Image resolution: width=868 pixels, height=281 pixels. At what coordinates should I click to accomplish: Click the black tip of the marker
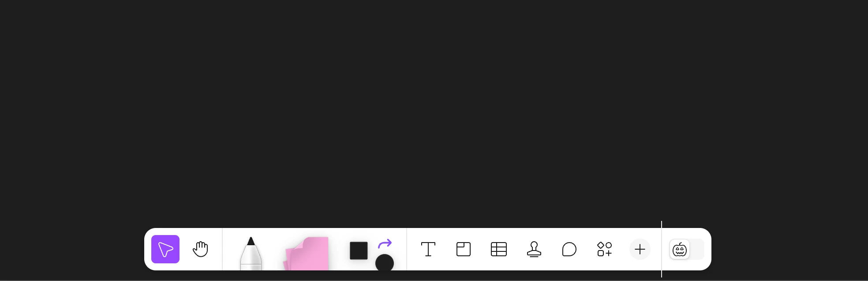point(251,241)
